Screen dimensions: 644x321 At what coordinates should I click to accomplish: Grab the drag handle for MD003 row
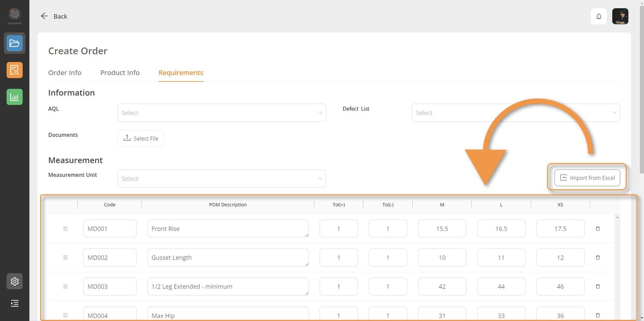65,287
